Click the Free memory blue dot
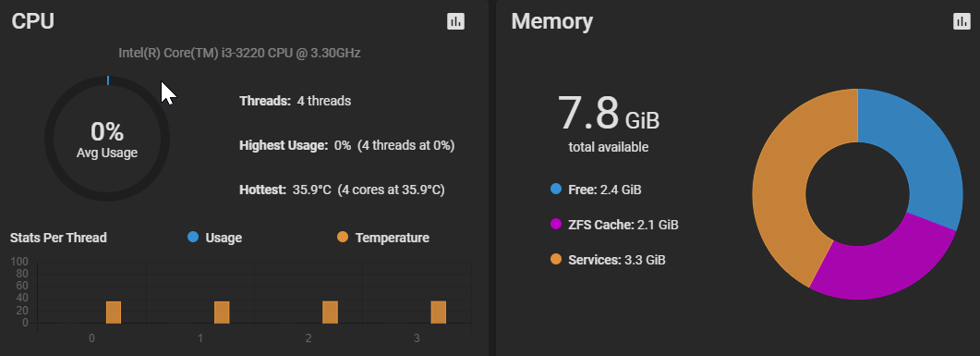 tap(556, 189)
